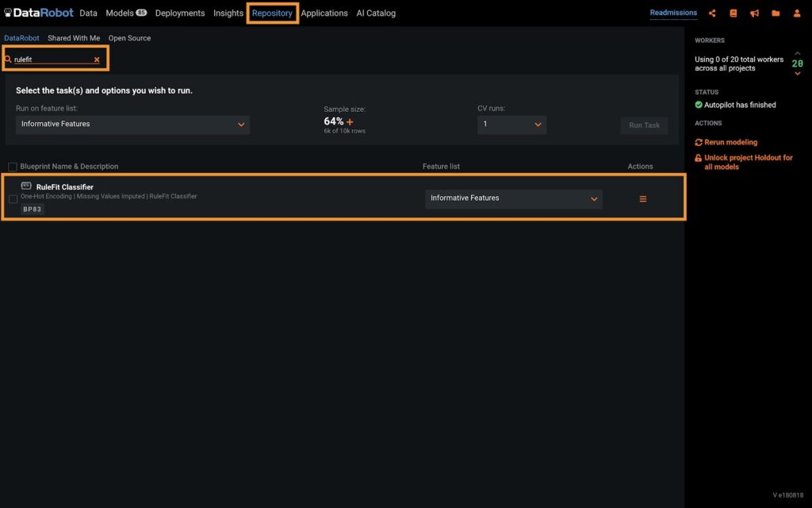
Task: Click the Run Task button
Action: [644, 125]
